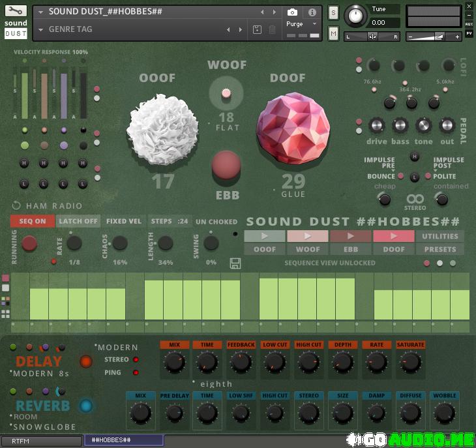This screenshot has height=448, width=476.
Task: Click the HAM RADIO reset arrow icon
Action: pos(16,205)
